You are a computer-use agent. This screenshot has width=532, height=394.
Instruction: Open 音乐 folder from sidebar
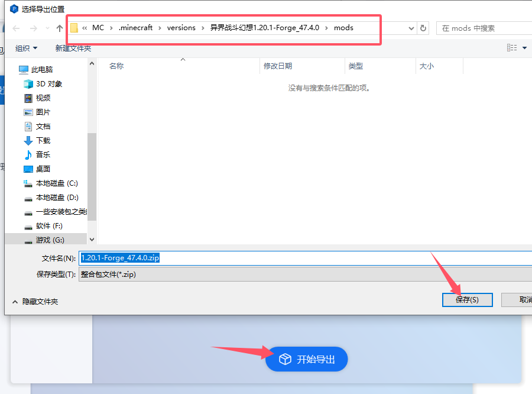[x=43, y=155]
